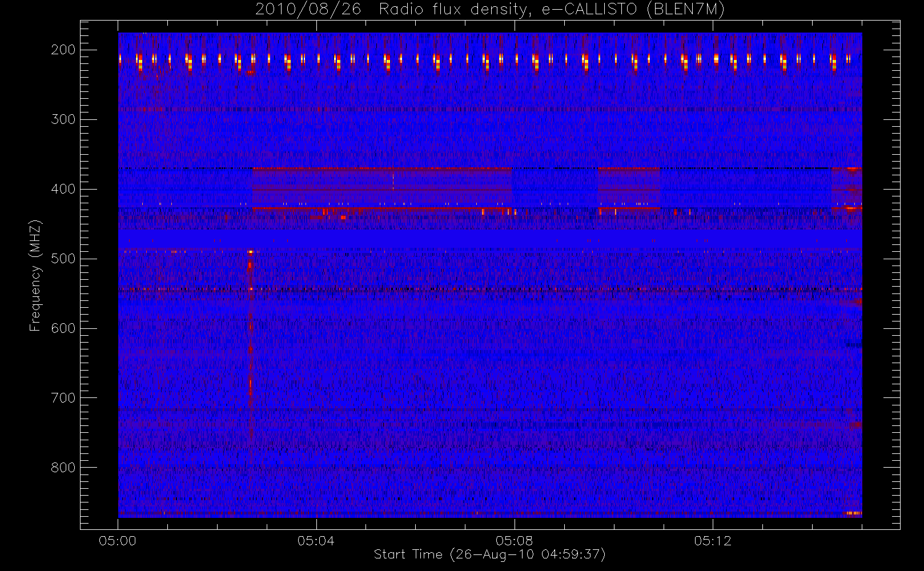
Task: Click the plot title '2010/08/26 Radio flux density, e-CALLISTO (BLEN7M)'
Action: 490,10
